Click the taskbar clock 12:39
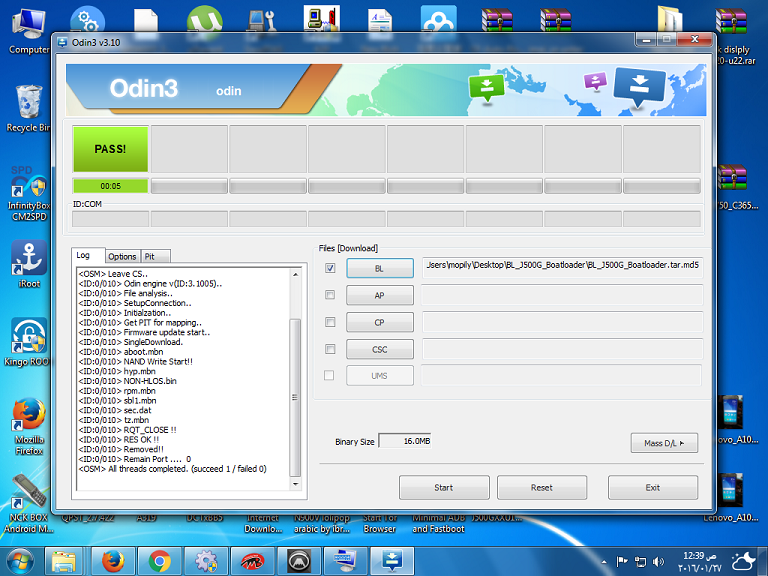 coord(699,562)
